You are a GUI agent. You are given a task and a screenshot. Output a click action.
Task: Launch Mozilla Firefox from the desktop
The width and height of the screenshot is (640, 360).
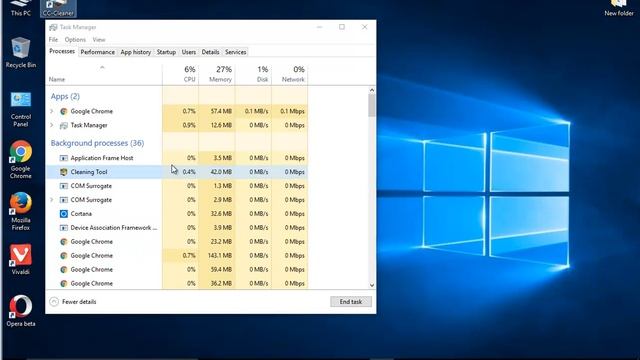(x=20, y=211)
